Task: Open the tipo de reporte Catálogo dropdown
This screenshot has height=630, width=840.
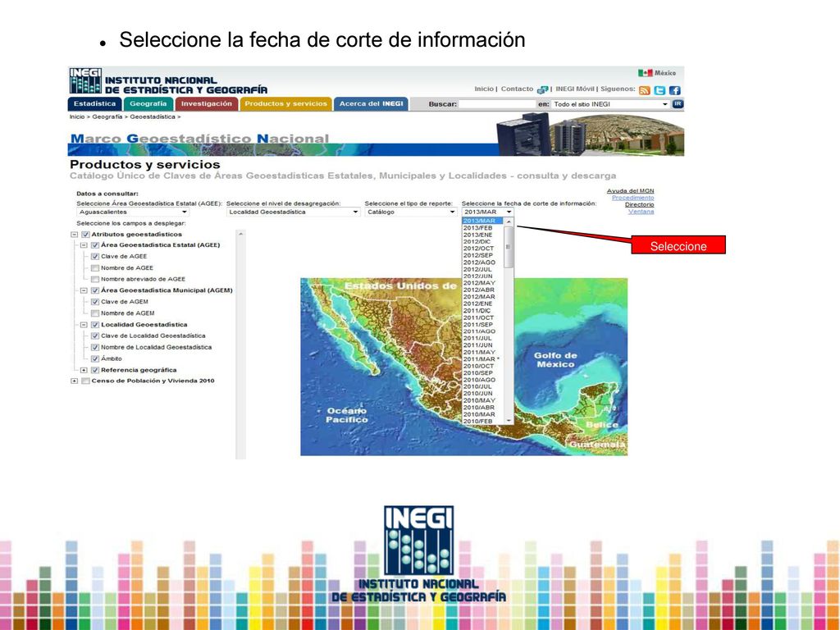Action: pos(411,212)
